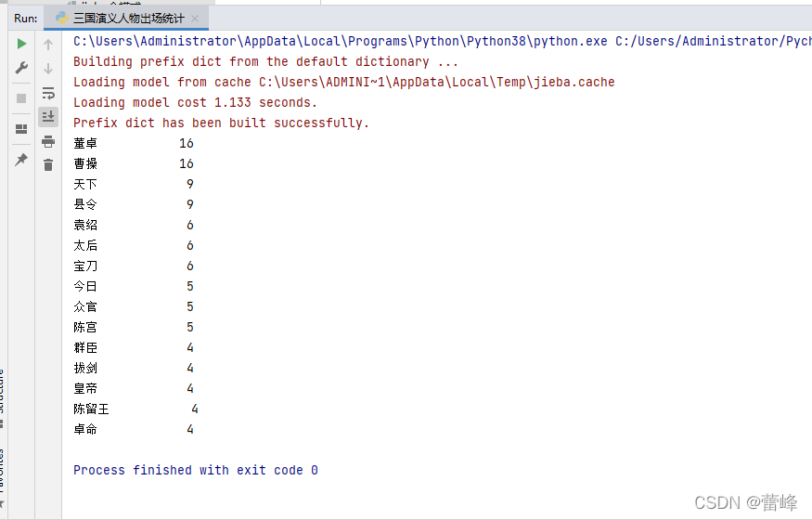Click the 陈留王 output row
This screenshot has height=520, width=812.
point(135,409)
